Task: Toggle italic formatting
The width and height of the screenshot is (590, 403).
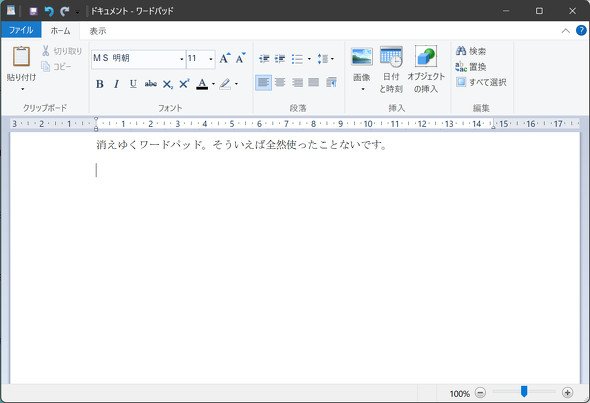Action: point(117,84)
